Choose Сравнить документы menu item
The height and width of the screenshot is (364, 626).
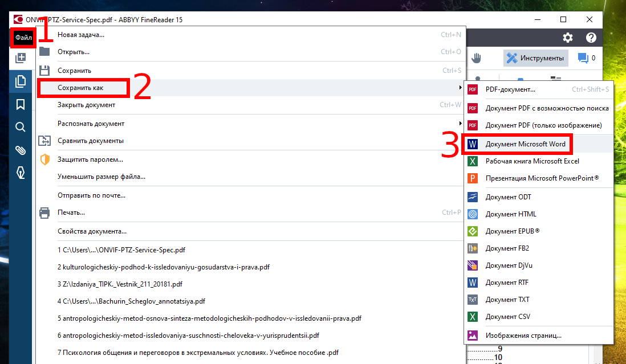251,141
